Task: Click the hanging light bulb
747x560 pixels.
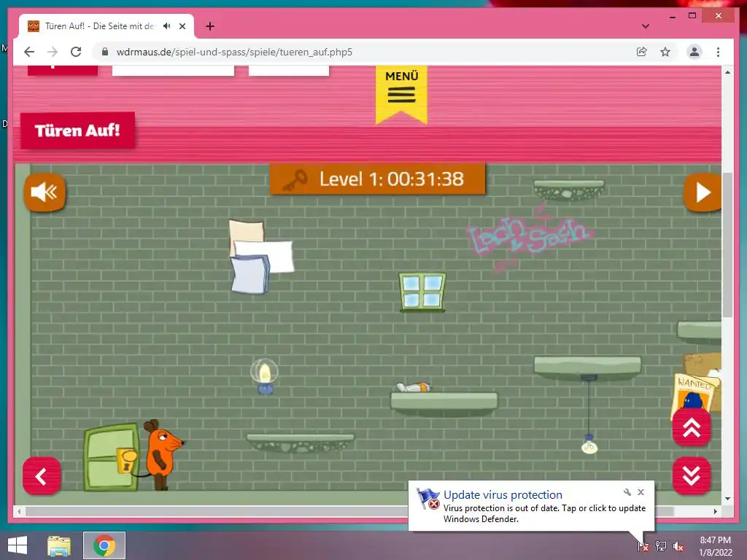Action: [x=589, y=445]
